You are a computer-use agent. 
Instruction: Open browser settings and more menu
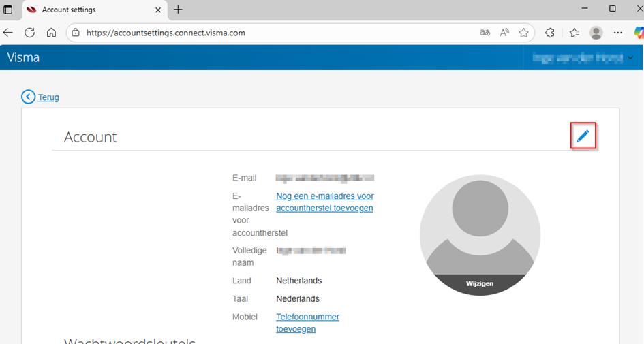pyautogui.click(x=617, y=33)
